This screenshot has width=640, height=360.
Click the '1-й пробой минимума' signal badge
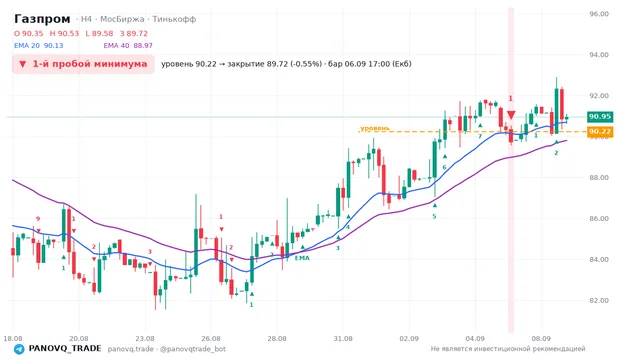pyautogui.click(x=83, y=64)
